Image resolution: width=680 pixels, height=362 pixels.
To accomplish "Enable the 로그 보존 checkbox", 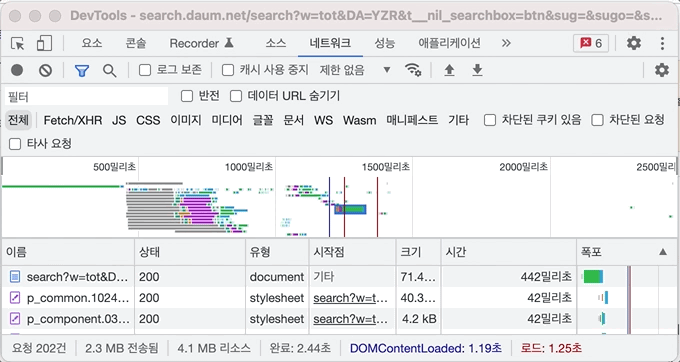I will [x=145, y=70].
